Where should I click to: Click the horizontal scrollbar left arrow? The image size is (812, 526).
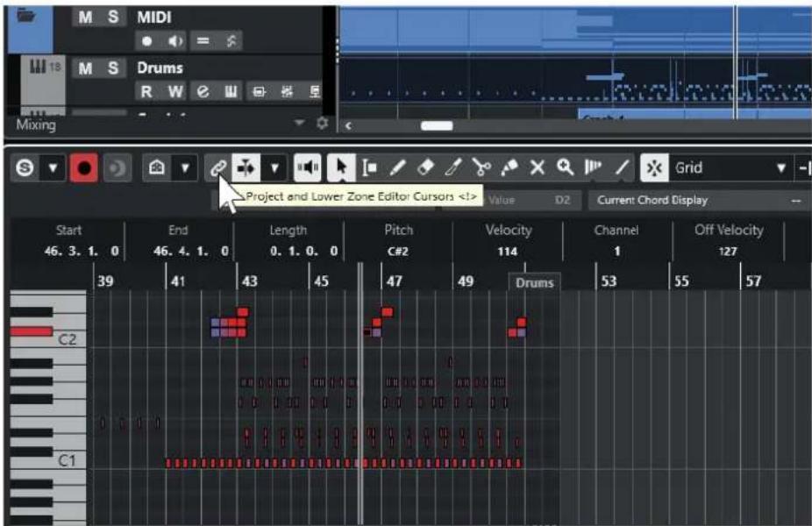(348, 126)
